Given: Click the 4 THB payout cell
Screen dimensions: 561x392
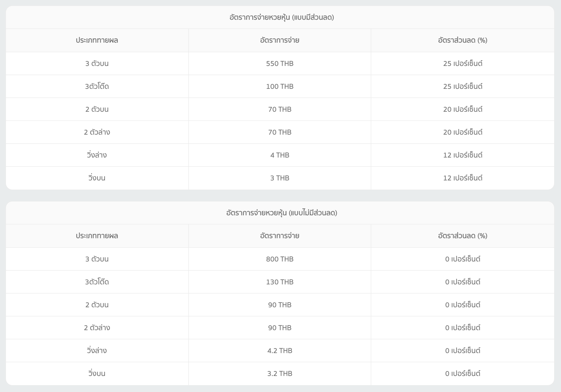Looking at the screenshot, I should [x=280, y=155].
